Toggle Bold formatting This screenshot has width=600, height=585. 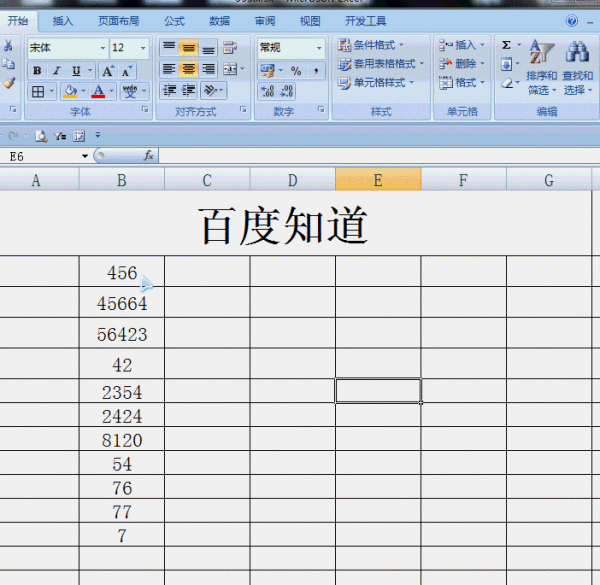point(37,71)
